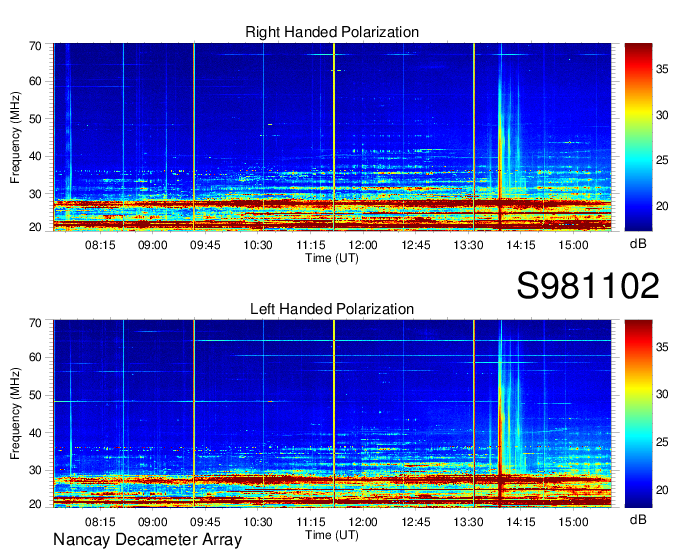The image size is (680, 552).
Task: Click the 30 MHz tick of Left Handed plot
Action: 35,470
